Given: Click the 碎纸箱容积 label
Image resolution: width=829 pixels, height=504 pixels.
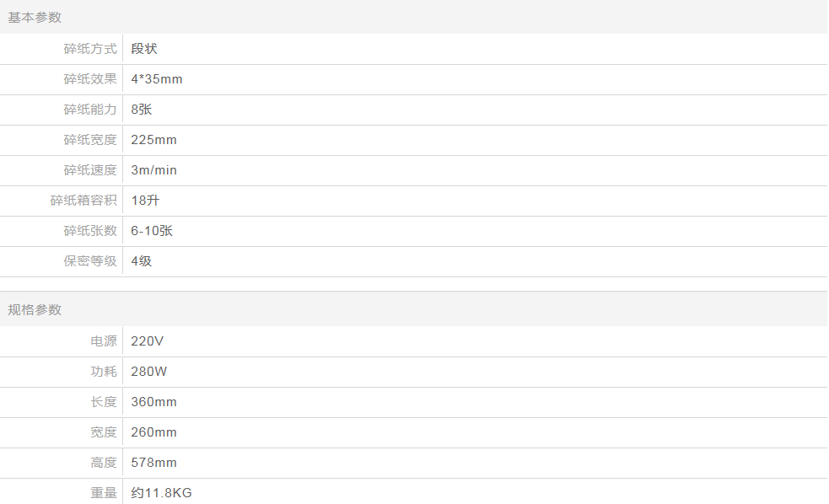Looking at the screenshot, I should (x=83, y=201).
